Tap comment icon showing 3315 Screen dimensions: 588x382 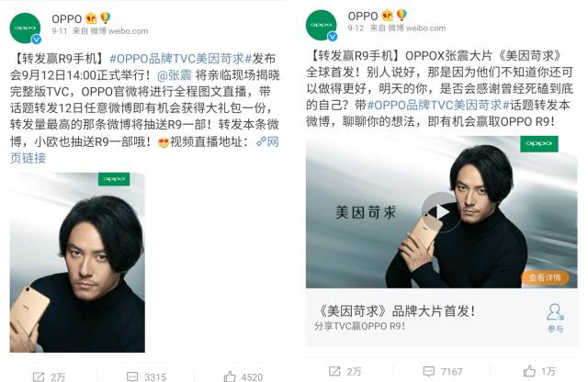[x=132, y=376]
